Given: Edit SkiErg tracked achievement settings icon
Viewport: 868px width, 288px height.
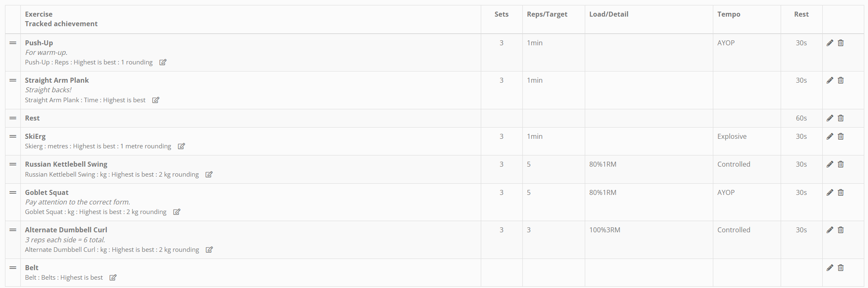Looking at the screenshot, I should pos(181,146).
